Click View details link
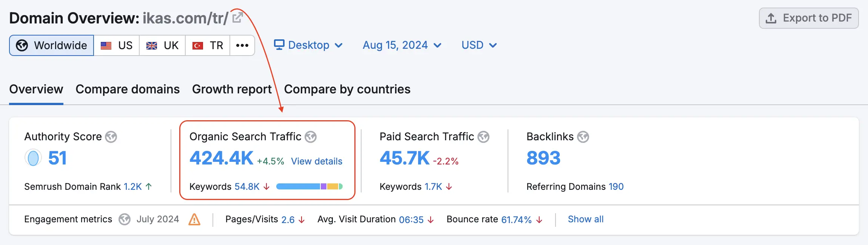This screenshot has width=868, height=245. pyautogui.click(x=317, y=161)
